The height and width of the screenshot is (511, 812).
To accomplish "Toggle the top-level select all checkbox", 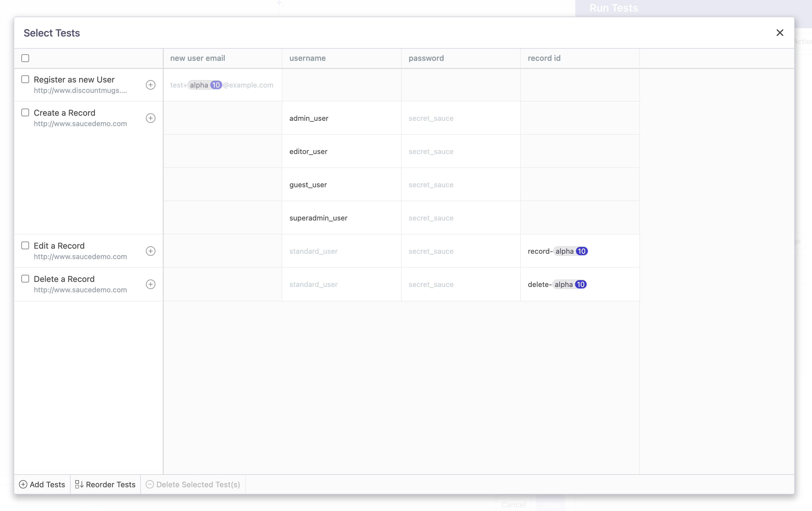I will [x=25, y=58].
